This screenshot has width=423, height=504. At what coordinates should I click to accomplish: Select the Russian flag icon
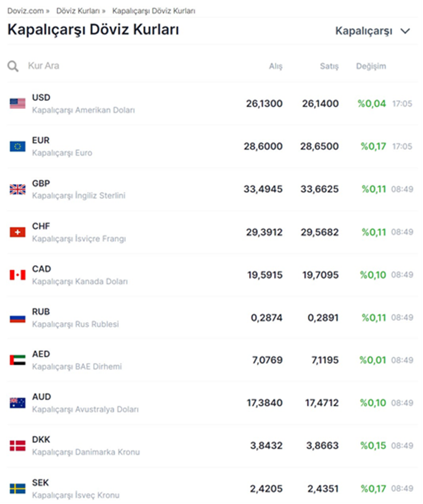pyautogui.click(x=18, y=318)
